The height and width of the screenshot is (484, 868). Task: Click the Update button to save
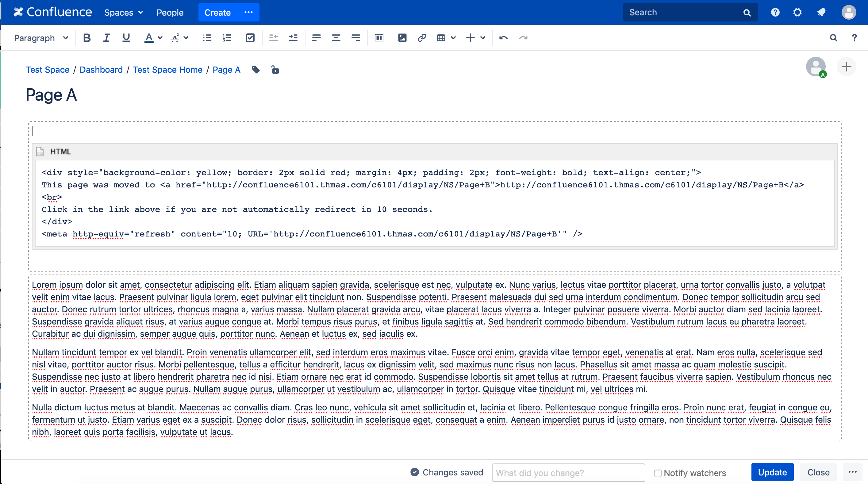pyautogui.click(x=772, y=471)
